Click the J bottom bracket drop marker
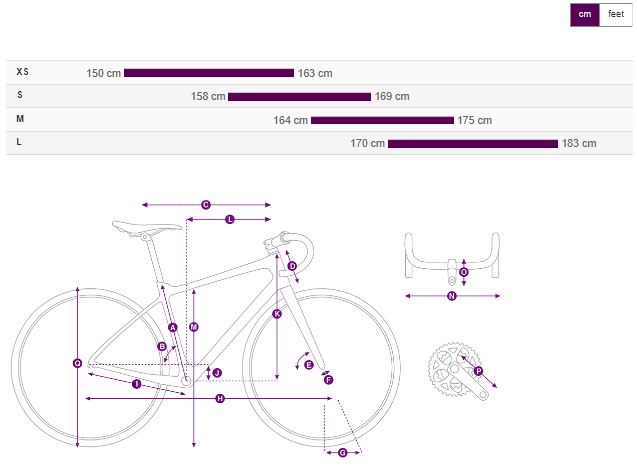Image resolution: width=637 pixels, height=470 pixels. [217, 373]
